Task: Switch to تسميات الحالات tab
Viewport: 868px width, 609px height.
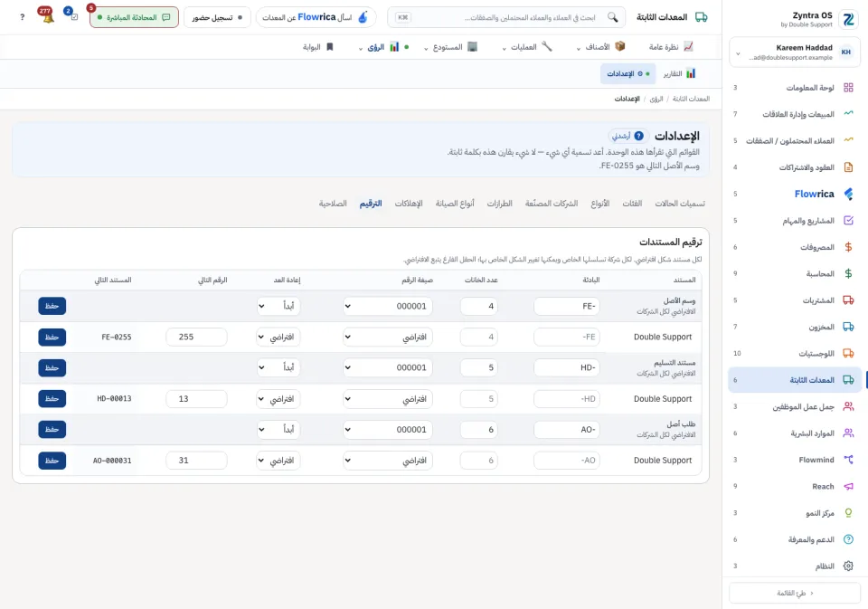Action: click(680, 204)
